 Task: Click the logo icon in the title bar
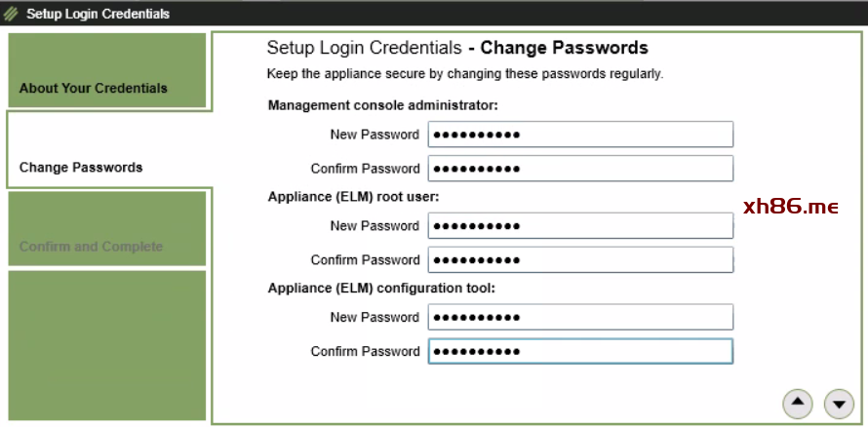click(11, 14)
